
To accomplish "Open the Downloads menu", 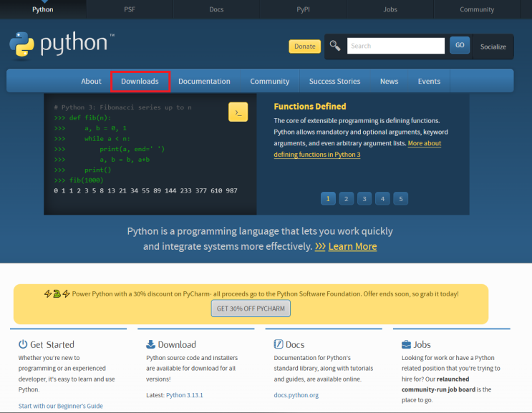I will (x=140, y=82).
